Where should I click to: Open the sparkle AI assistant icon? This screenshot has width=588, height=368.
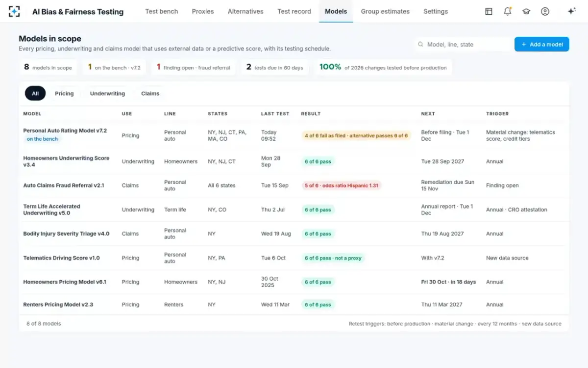point(571,11)
